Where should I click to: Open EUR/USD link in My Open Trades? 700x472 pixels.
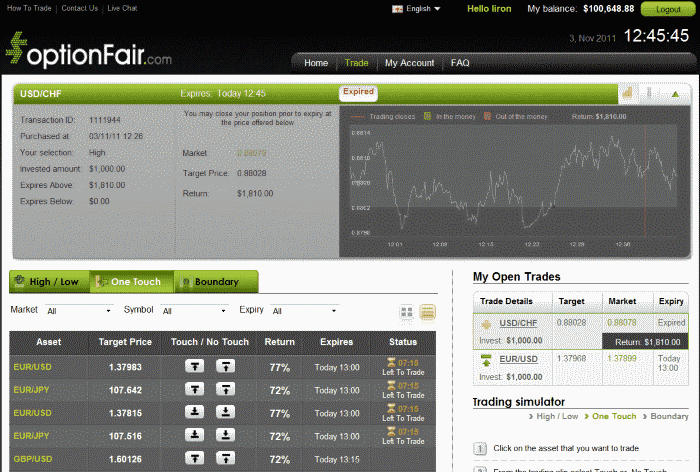pos(518,359)
